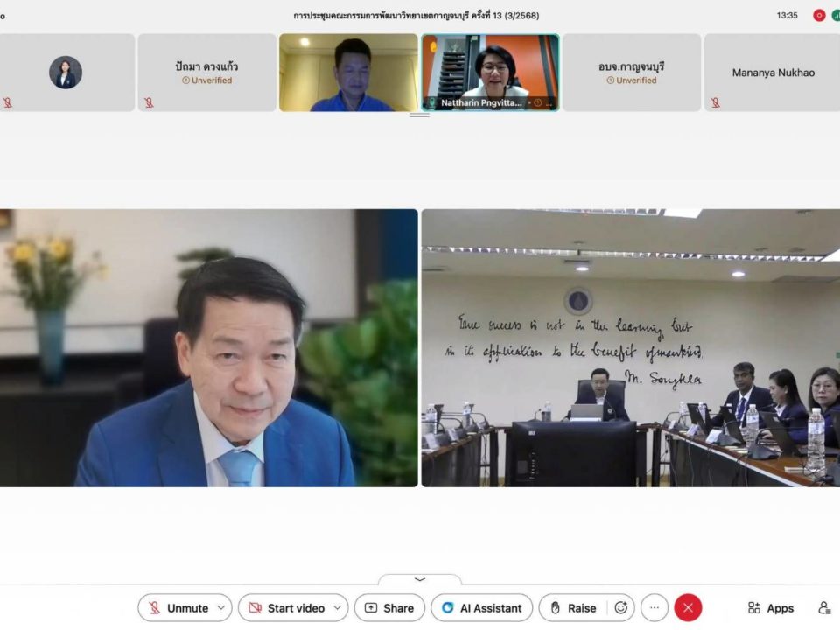840x630 pixels.
Task: Start video from the bottom toolbar
Action: [x=288, y=607]
